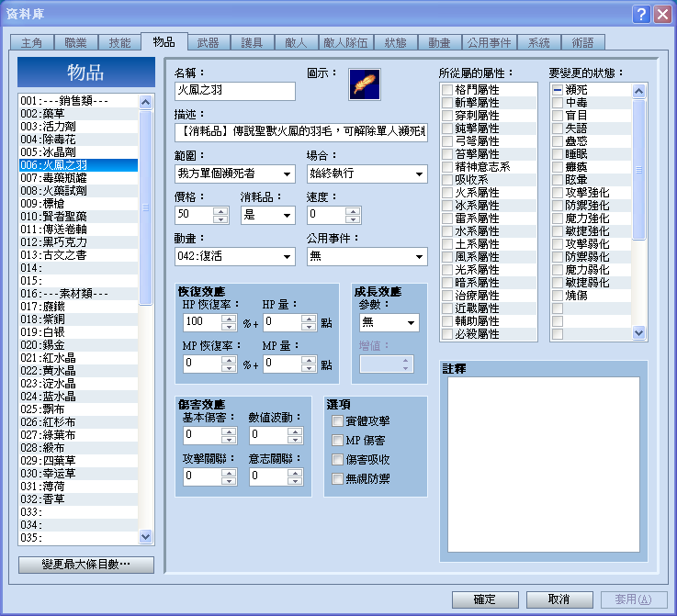677x616 pixels.
Task: Select item 002:藥草 in the list
Action: pos(79,114)
